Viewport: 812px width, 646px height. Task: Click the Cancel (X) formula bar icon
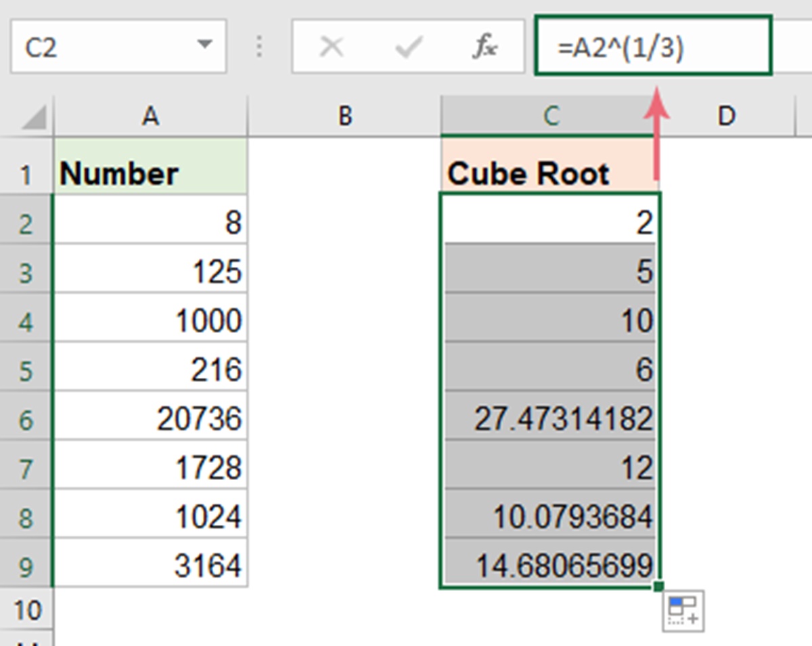[331, 47]
